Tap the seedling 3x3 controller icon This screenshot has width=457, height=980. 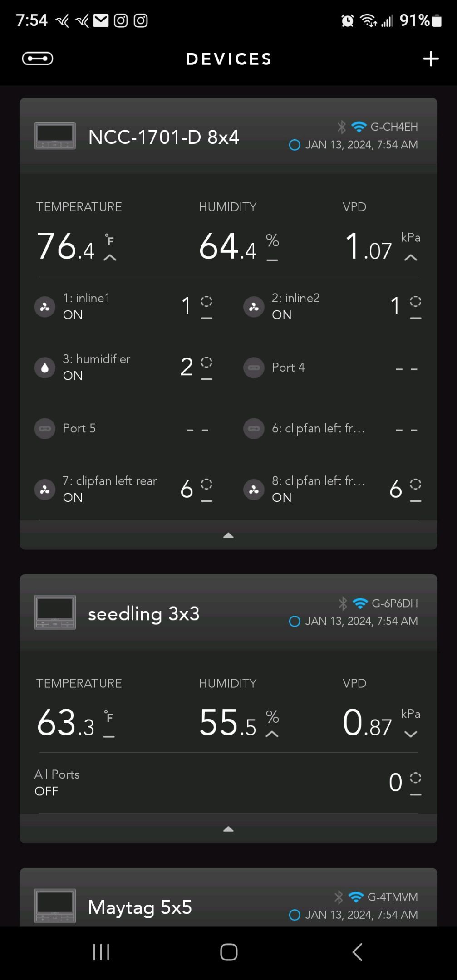point(55,612)
